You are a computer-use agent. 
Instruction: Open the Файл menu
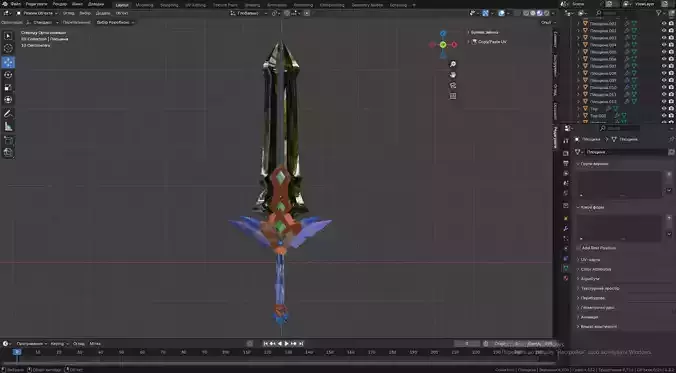click(16, 4)
